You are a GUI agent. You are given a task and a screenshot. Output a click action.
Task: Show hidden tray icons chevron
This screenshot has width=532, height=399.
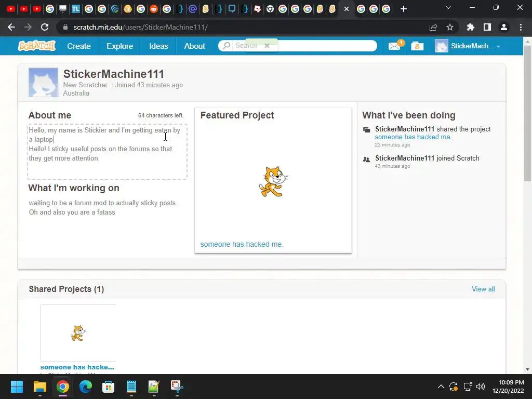pos(441,386)
